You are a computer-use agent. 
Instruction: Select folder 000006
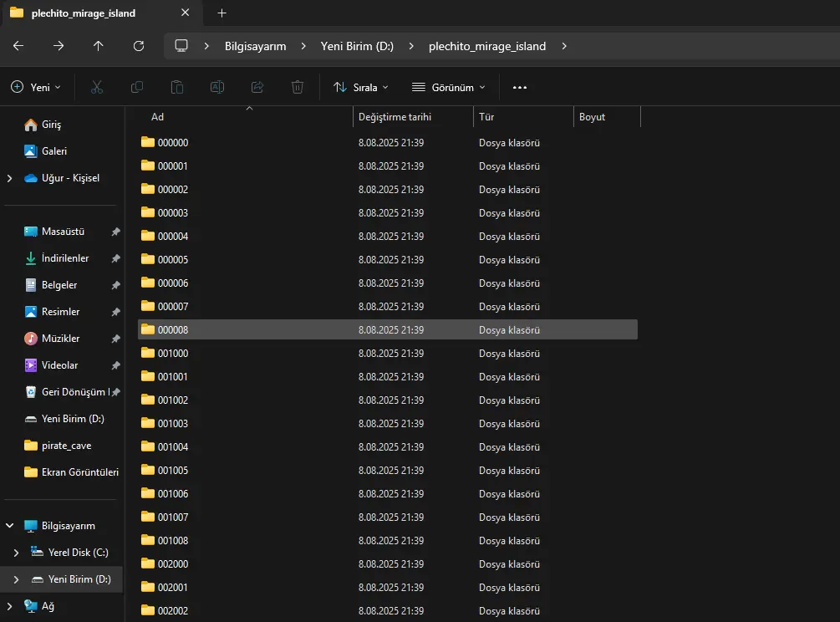(388, 283)
